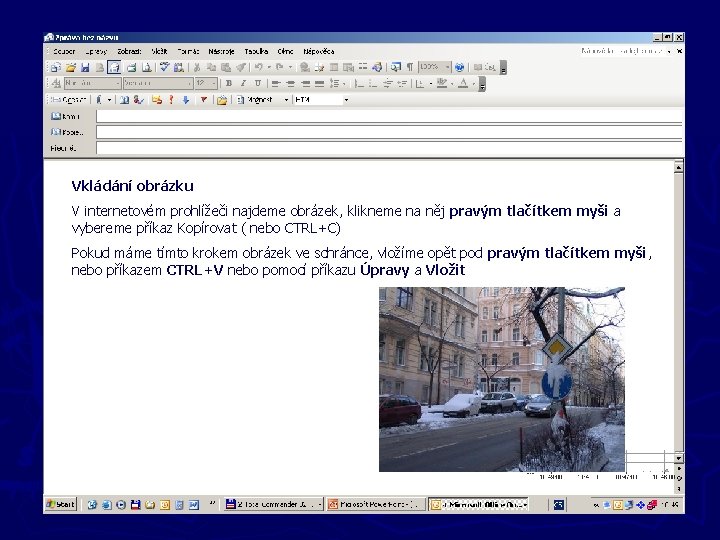This screenshot has height=540, width=720.
Task: Click the Redo arrow icon
Action: pyautogui.click(x=279, y=68)
